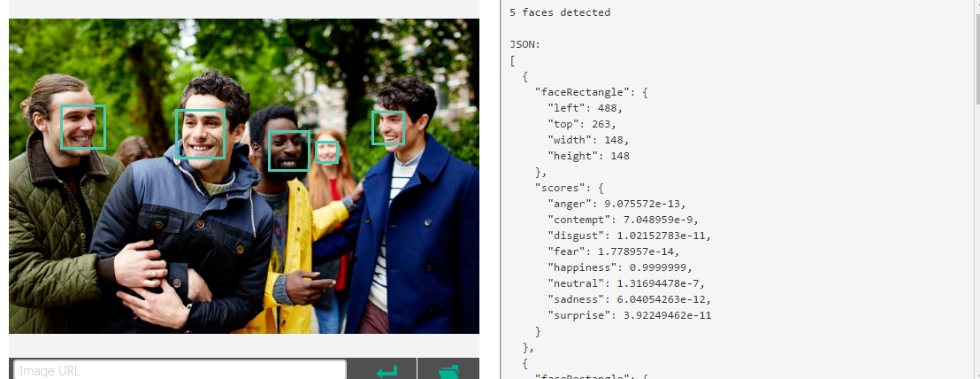980x379 pixels.
Task: Click the "neutral" score line
Action: pyautogui.click(x=626, y=283)
